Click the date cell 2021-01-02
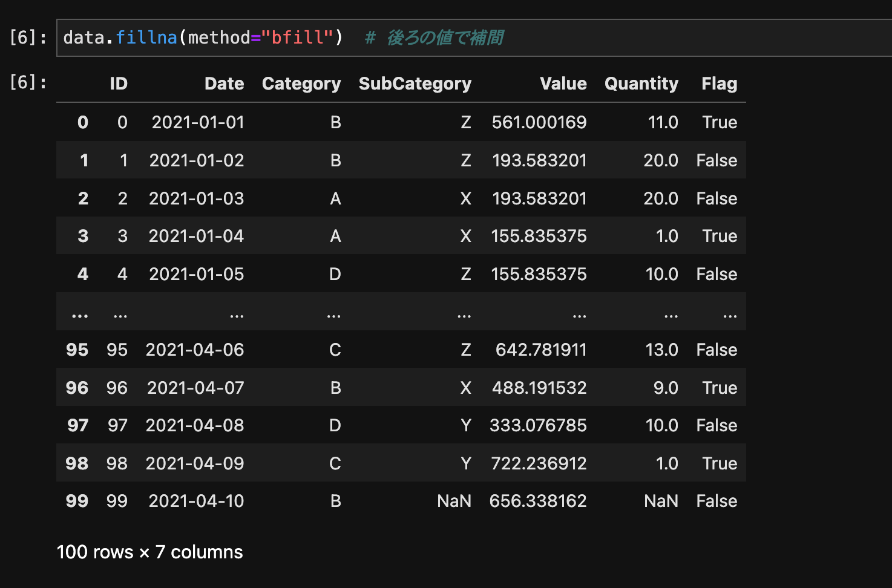Screen dimensions: 892x588 tap(197, 160)
